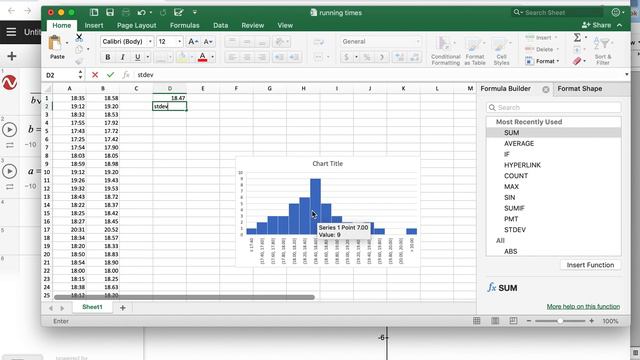
Task: Adjust the zoom slider
Action: [560, 321]
